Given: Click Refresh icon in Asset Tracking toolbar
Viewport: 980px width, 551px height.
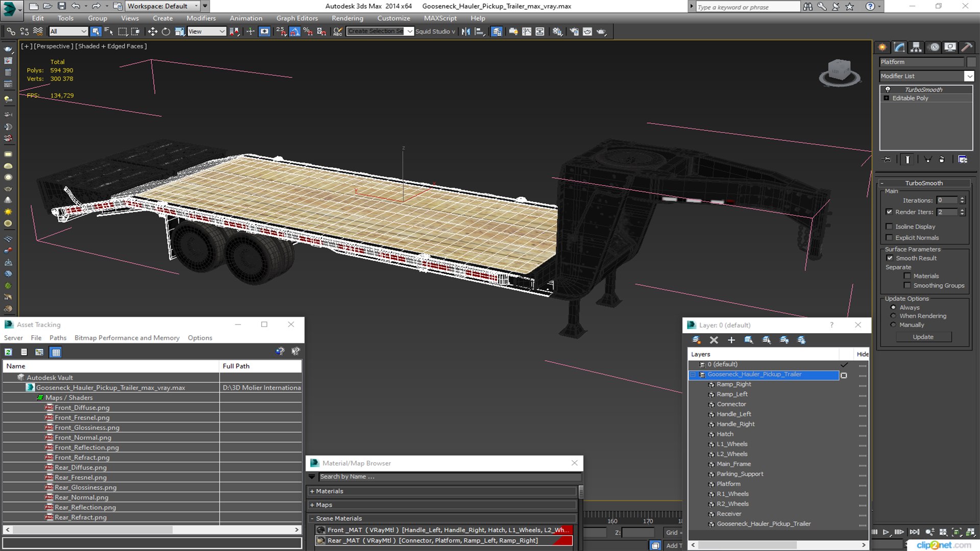Looking at the screenshot, I should pyautogui.click(x=8, y=352).
